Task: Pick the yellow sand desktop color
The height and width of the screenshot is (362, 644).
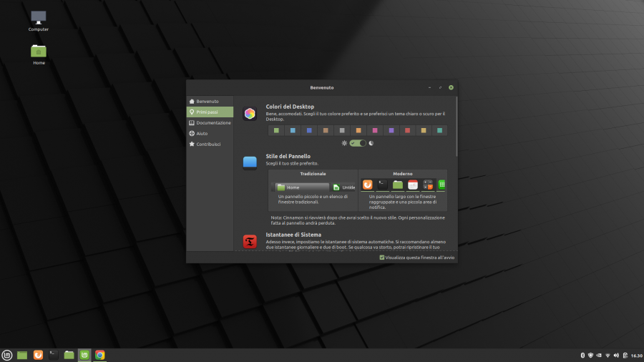Action: click(424, 130)
